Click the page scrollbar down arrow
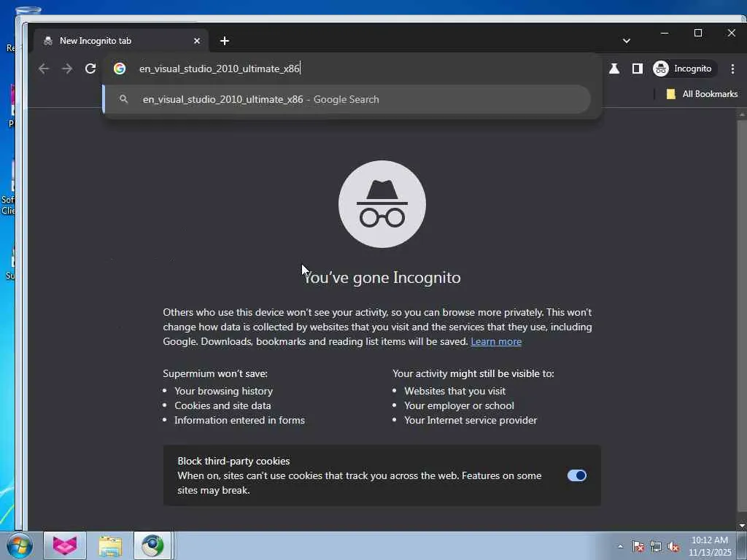 742,526
